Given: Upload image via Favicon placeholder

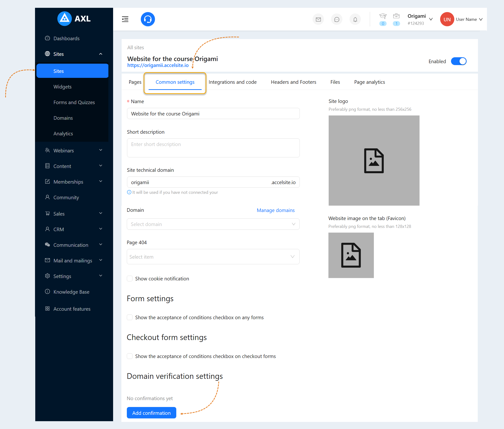Looking at the screenshot, I should pos(351,255).
